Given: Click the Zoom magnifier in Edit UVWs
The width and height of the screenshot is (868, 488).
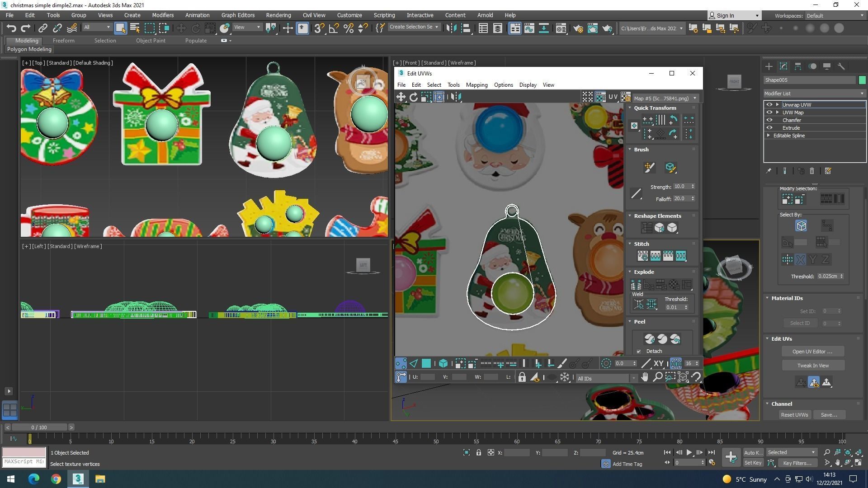Looking at the screenshot, I should tap(658, 377).
